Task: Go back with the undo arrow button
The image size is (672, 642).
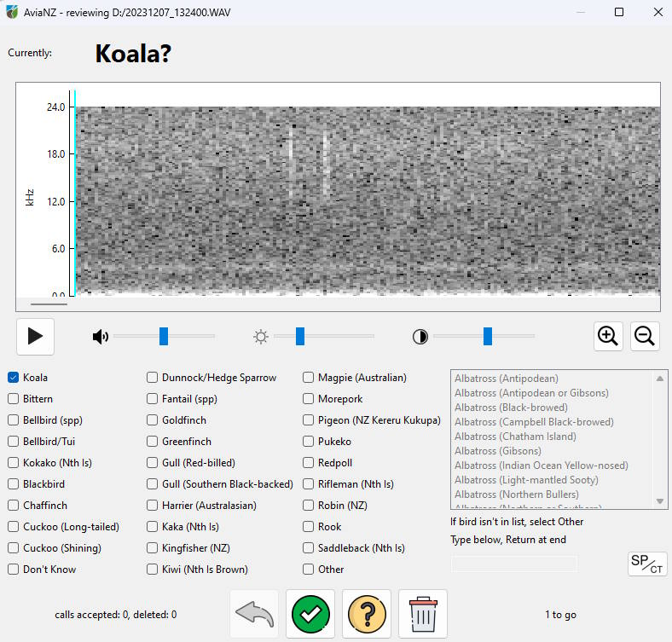Action: [x=254, y=614]
